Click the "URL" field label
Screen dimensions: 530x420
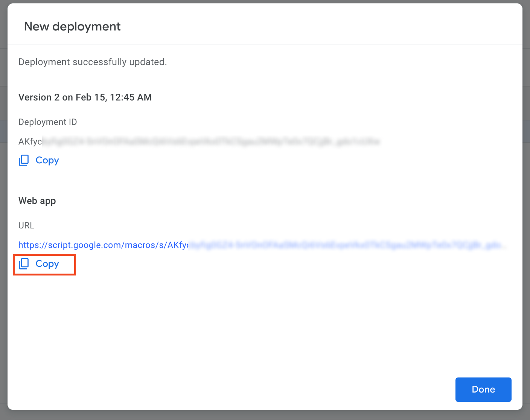[26, 225]
